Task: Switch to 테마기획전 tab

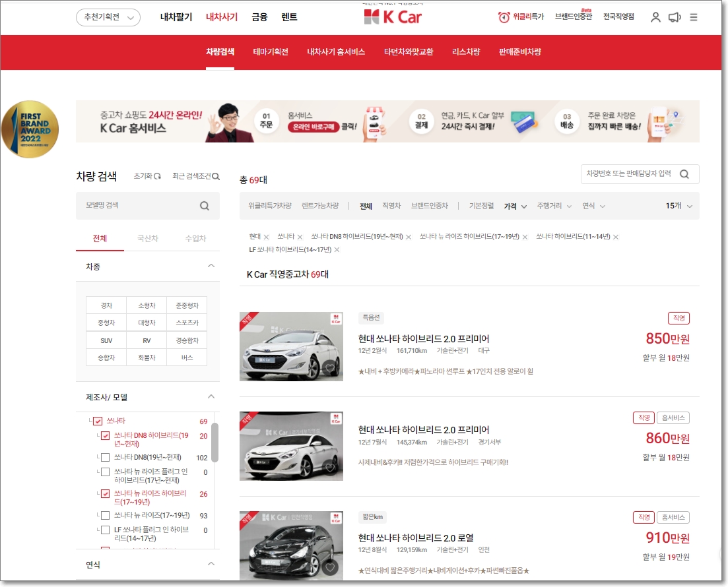Action: tap(271, 52)
